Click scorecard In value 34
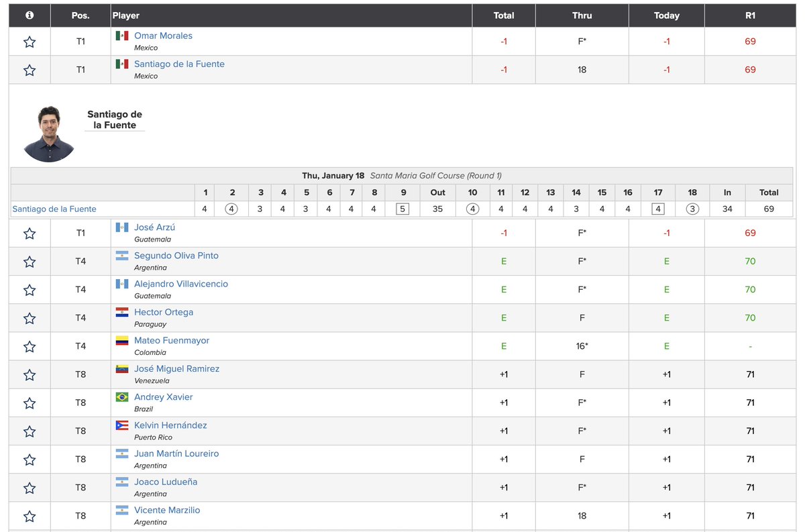This screenshot has height=532, width=805. (727, 209)
